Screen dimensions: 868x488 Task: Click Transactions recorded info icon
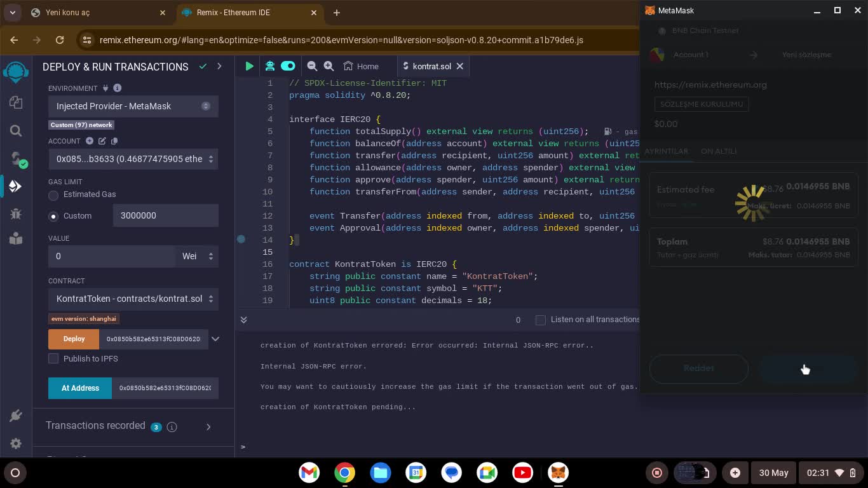tap(172, 427)
